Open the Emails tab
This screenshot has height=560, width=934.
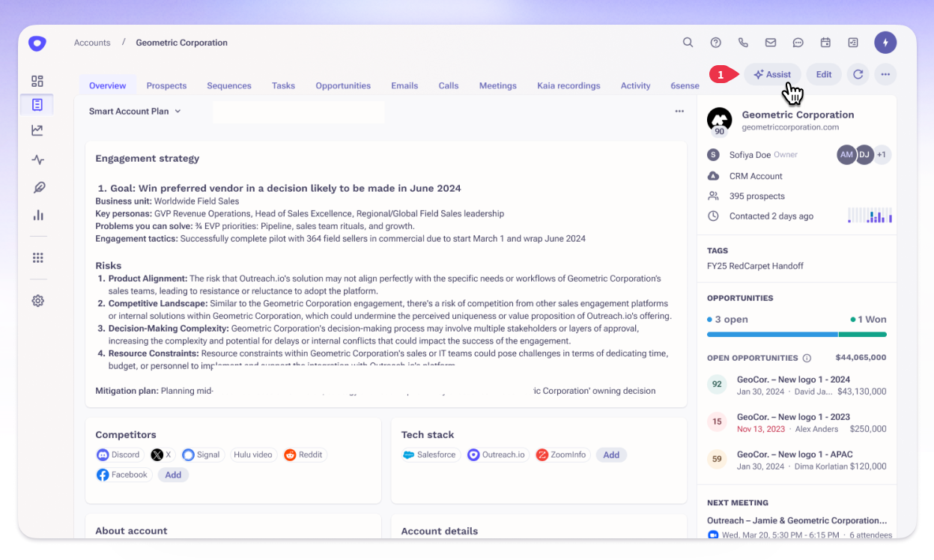pos(404,85)
